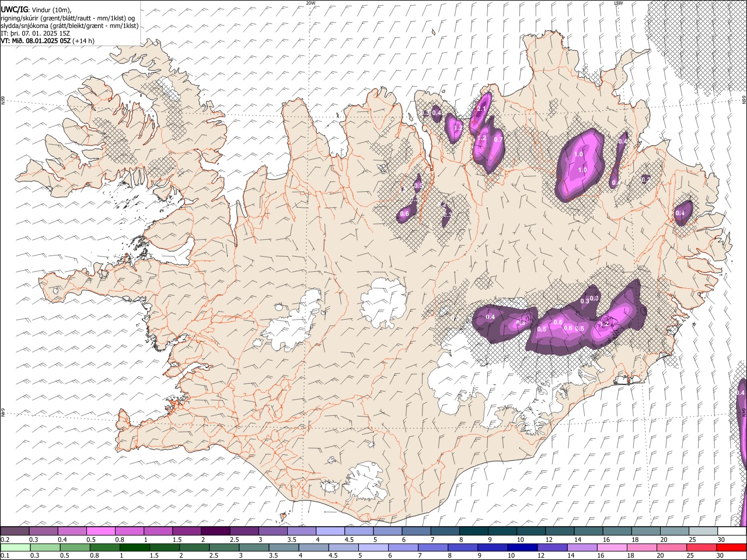Pick the dark teal 8 swatch in top legend
Image resolution: width=747 pixels, height=560 pixels.
pos(474,531)
